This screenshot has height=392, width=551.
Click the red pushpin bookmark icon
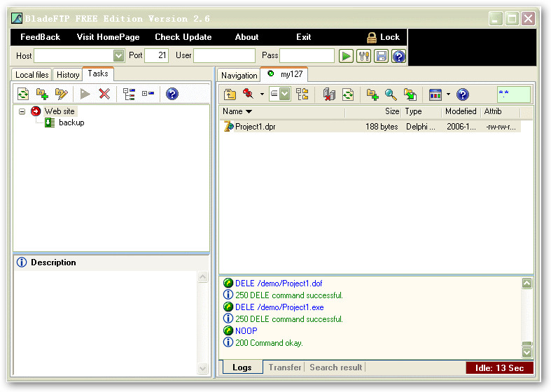point(249,94)
